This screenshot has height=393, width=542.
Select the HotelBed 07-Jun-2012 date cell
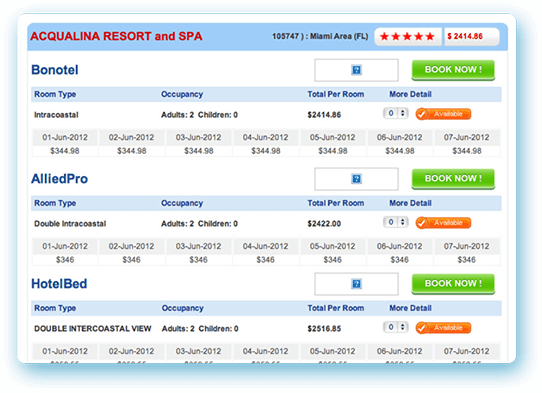pyautogui.click(x=467, y=352)
